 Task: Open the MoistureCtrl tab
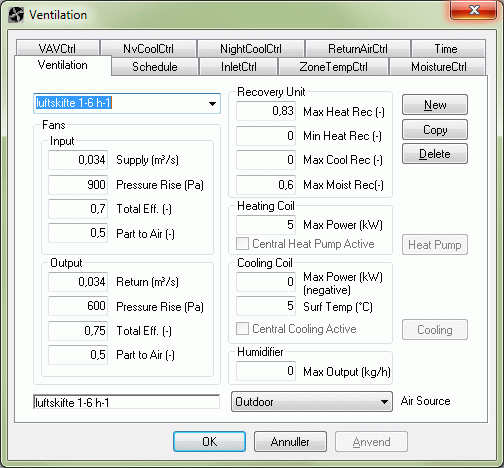(438, 67)
